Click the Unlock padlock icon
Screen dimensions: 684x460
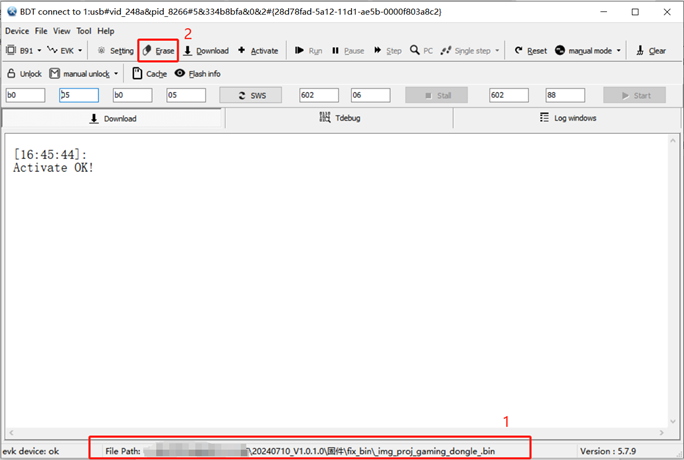[x=11, y=73]
